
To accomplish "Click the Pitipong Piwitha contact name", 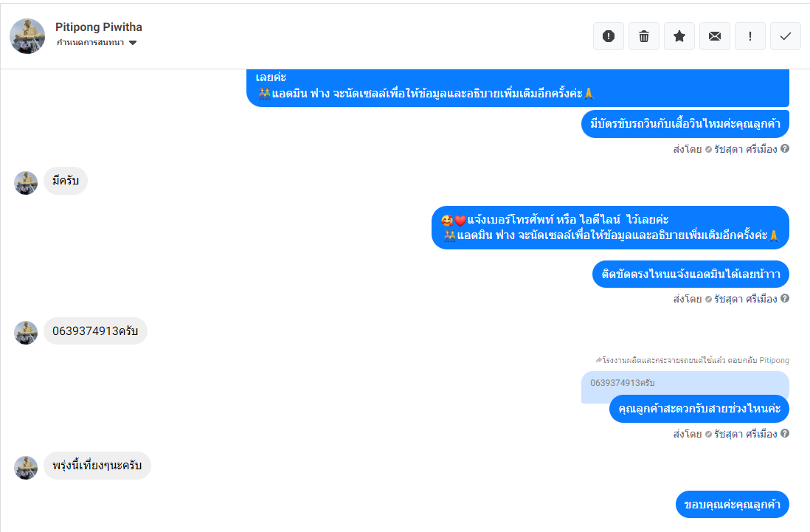I will pos(99,27).
